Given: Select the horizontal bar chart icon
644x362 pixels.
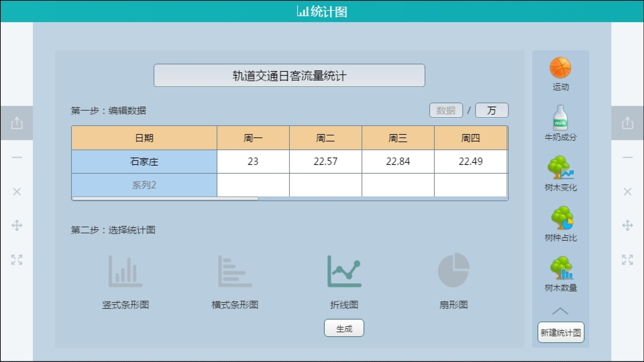Looking at the screenshot, I should 235,271.
